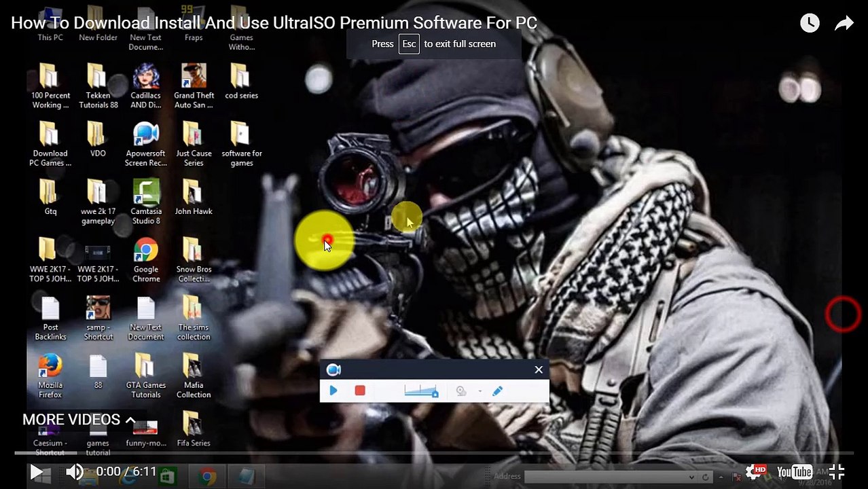Open the GTA Games Tutorials folder
Screen dimensions: 868x489
pos(145,376)
